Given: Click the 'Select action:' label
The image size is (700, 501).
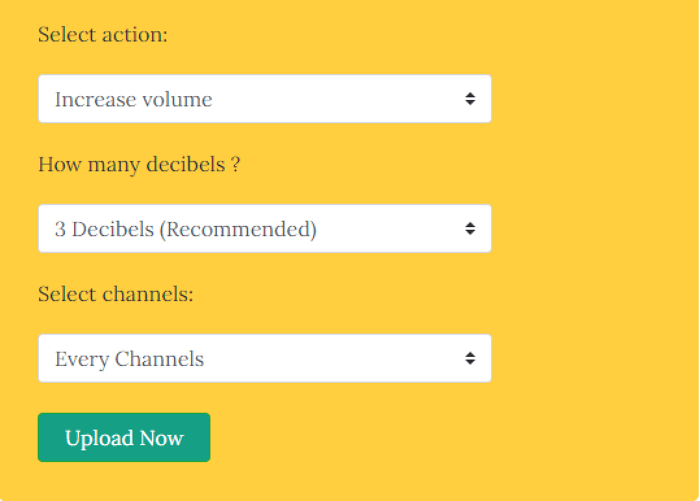Looking at the screenshot, I should (103, 34).
